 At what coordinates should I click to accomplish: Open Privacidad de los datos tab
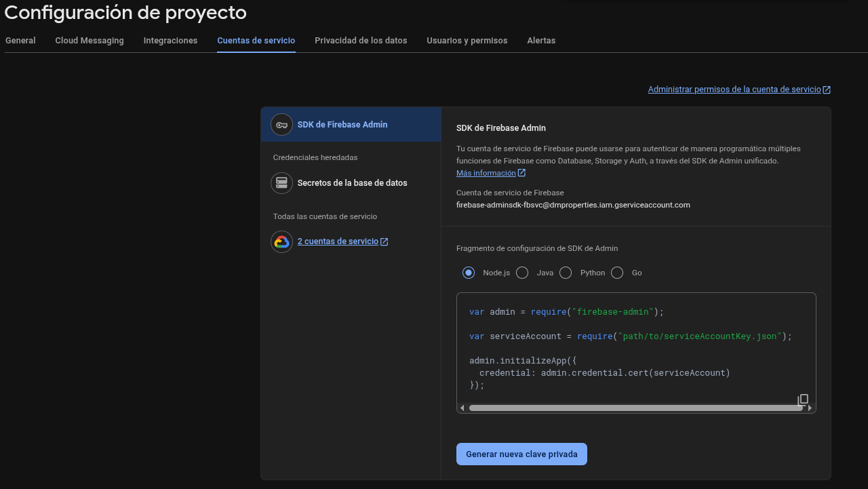pyautogui.click(x=361, y=41)
